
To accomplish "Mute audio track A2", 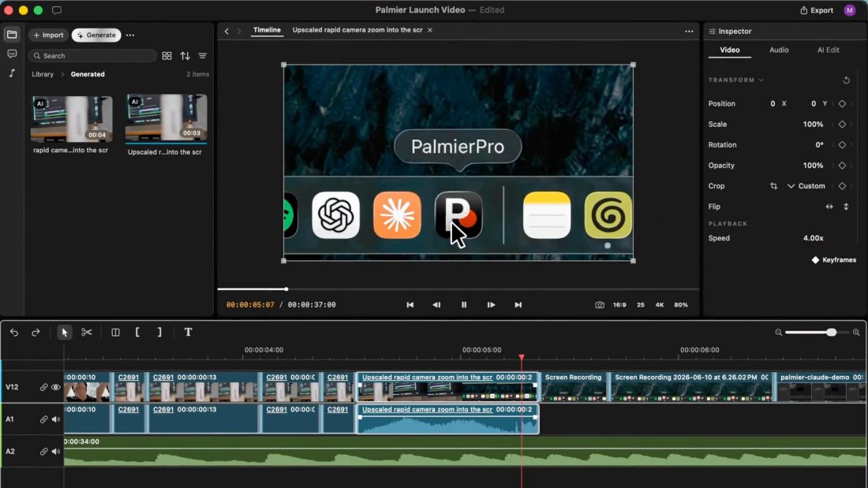I will [55, 452].
